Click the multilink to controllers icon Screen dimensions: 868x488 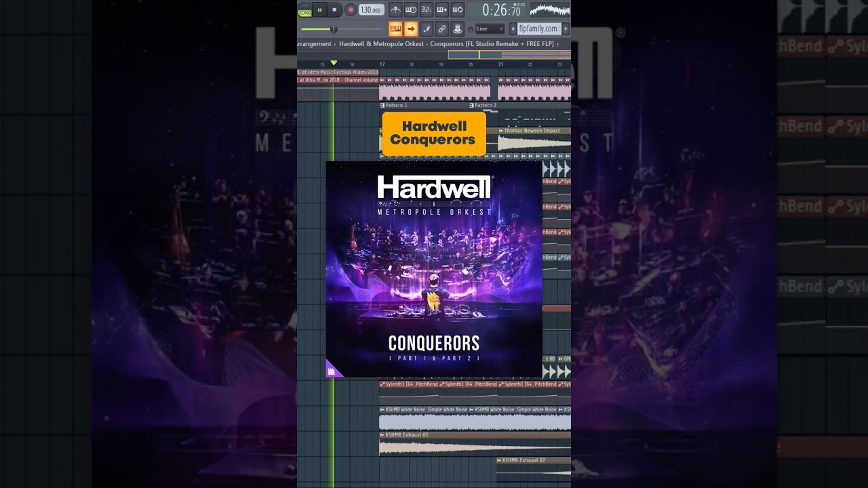click(427, 28)
